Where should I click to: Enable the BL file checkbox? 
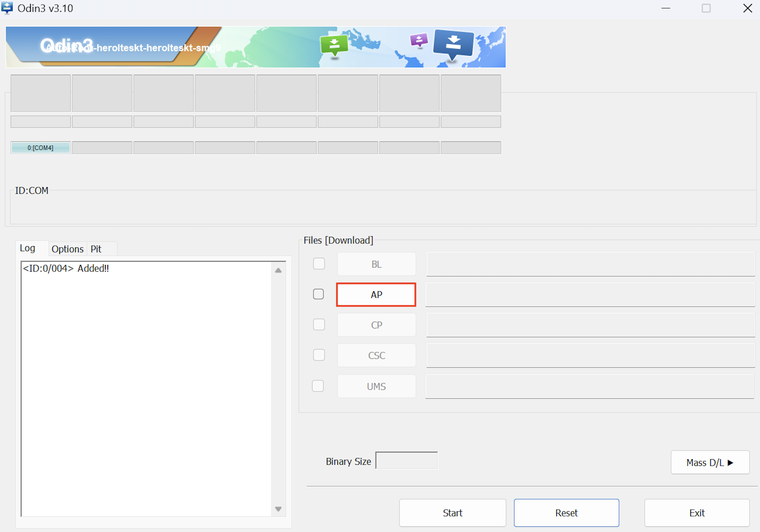[x=319, y=264]
